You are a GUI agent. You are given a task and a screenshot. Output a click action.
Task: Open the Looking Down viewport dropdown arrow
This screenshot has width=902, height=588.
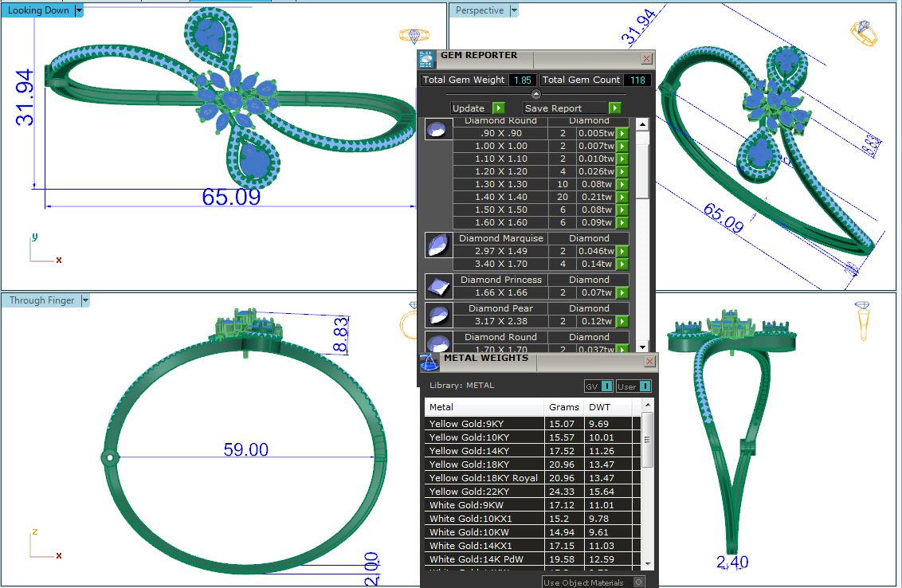point(79,10)
